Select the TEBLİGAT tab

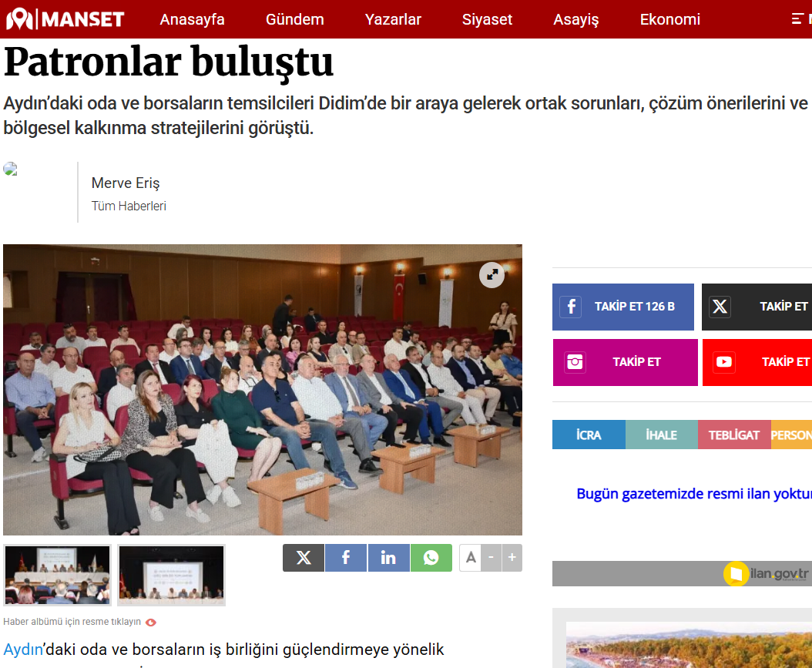[x=734, y=435]
